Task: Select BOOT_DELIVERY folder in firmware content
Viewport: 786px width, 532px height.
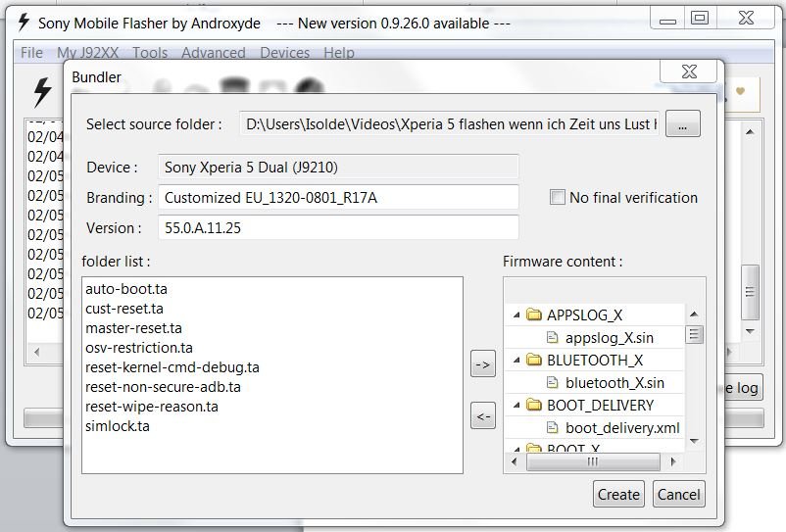Action: tap(601, 406)
